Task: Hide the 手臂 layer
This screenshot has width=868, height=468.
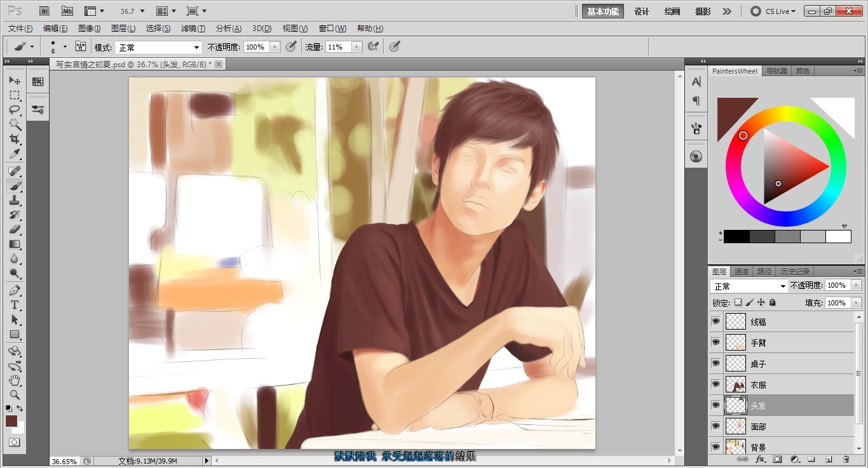Action: (716, 343)
